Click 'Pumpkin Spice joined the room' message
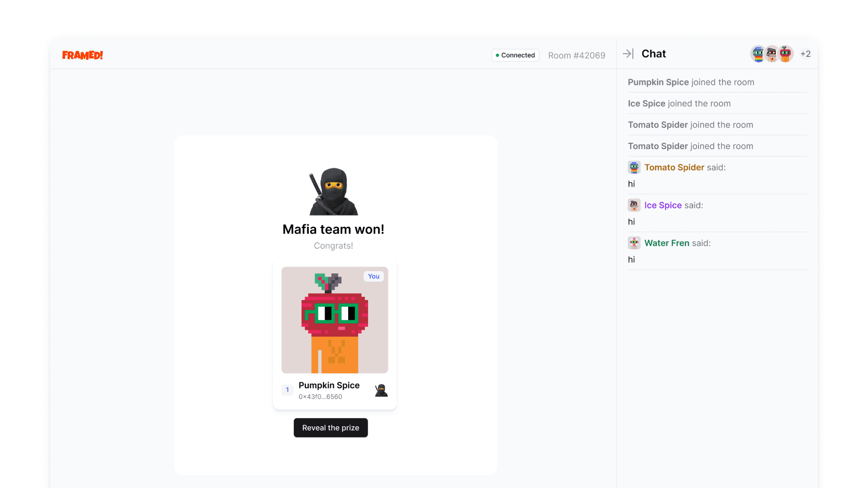This screenshot has height=488, width=868. pos(691,82)
